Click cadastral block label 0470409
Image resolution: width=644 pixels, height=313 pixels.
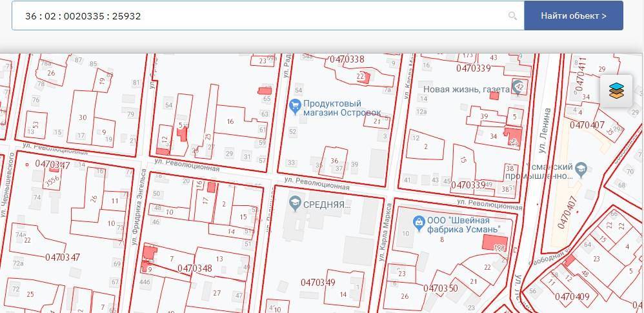572,297
